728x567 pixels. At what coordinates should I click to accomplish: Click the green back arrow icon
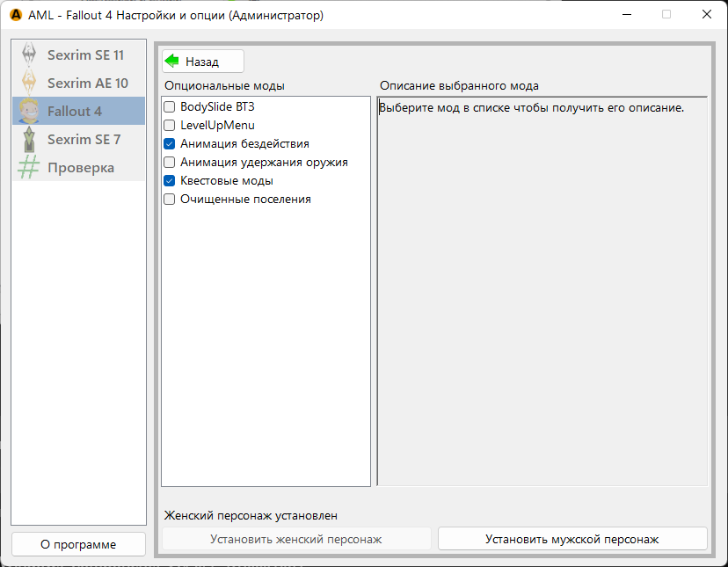pos(172,62)
